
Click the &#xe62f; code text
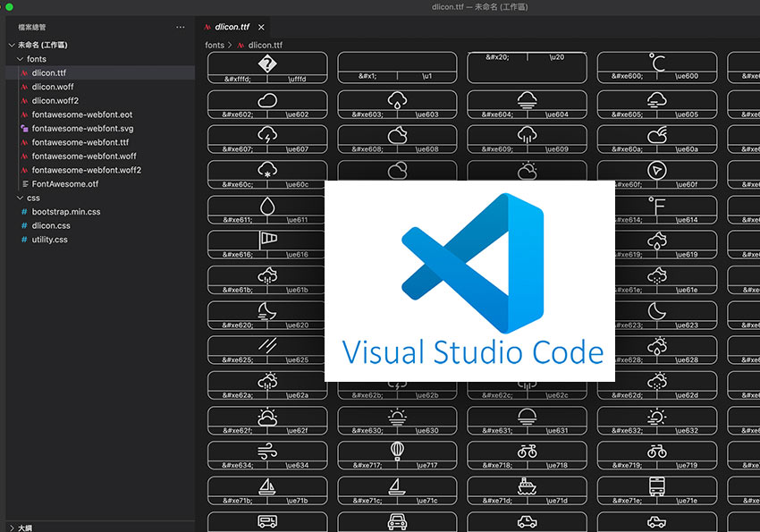point(238,430)
